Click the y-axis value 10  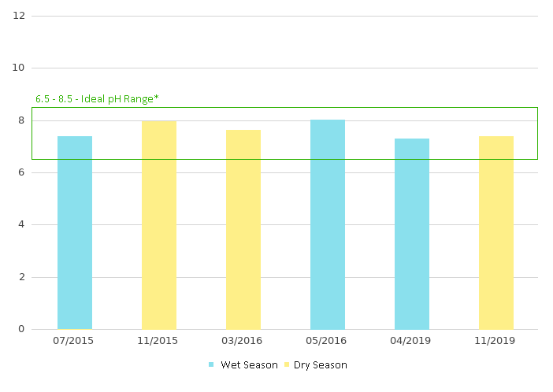[x=20, y=68]
